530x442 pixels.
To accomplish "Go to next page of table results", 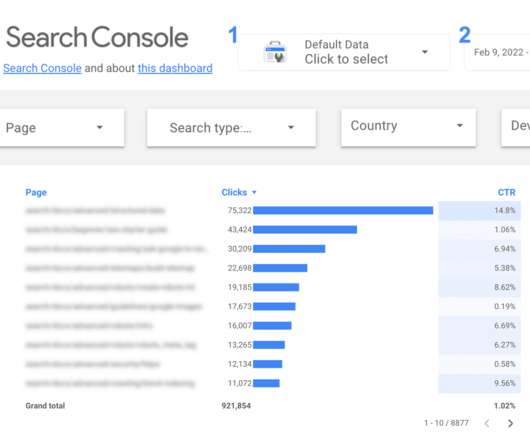I will point(510,423).
